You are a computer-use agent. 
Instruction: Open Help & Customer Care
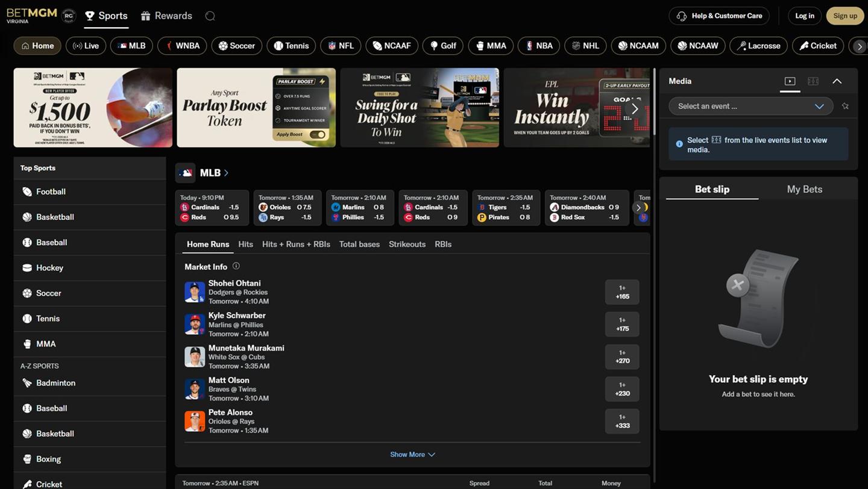tap(719, 16)
